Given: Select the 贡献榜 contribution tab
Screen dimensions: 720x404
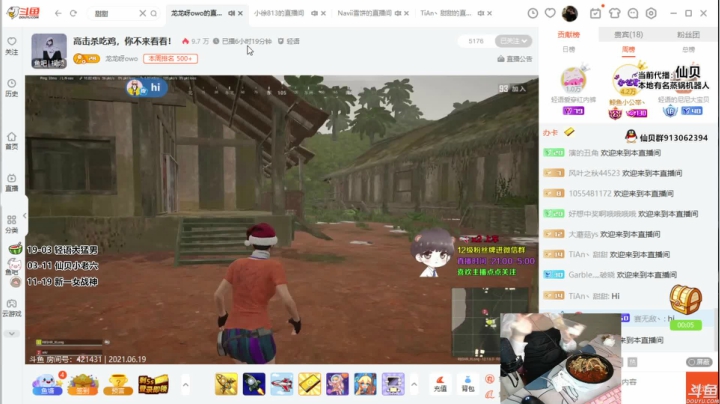Looking at the screenshot, I should (568, 34).
